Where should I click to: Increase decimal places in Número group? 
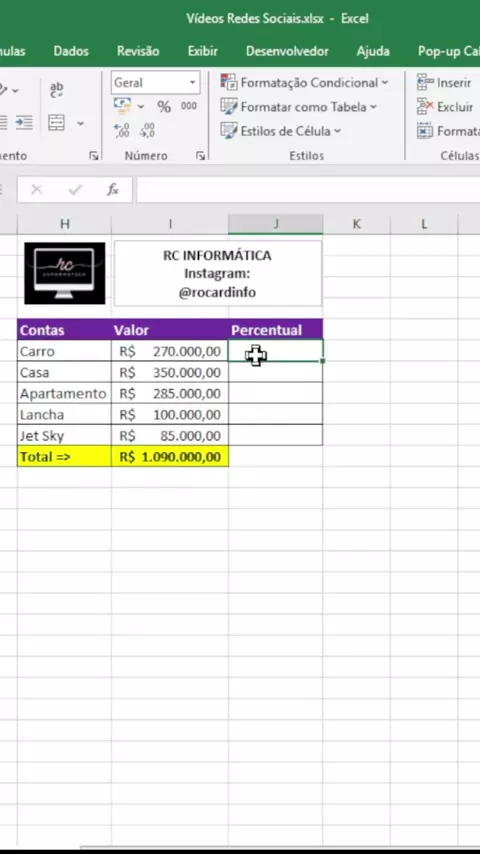point(122,130)
